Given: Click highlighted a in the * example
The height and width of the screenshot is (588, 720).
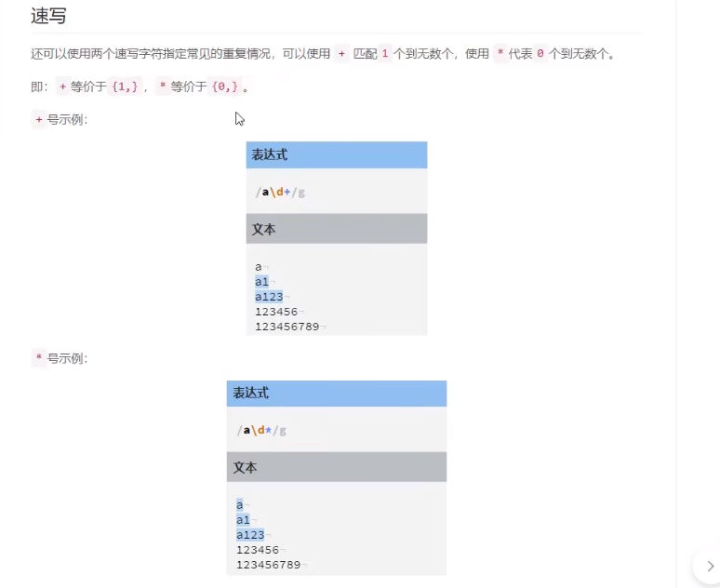Looking at the screenshot, I should pos(239,505).
